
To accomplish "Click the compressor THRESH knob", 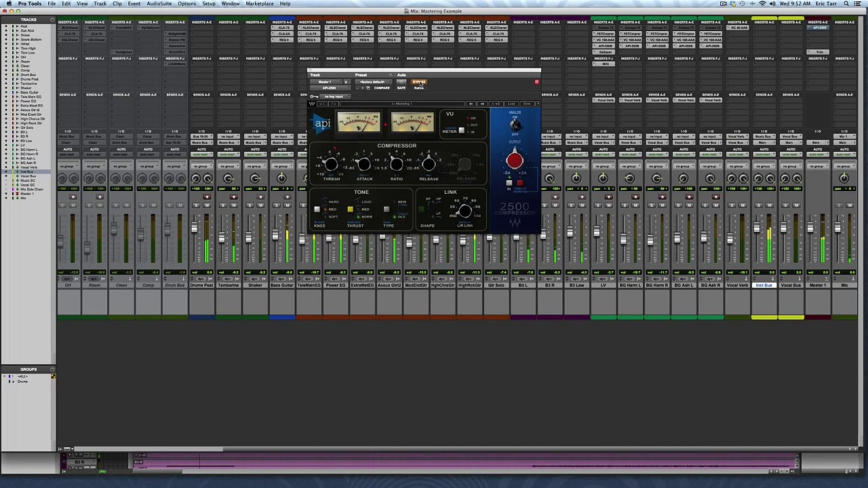I will [x=331, y=164].
